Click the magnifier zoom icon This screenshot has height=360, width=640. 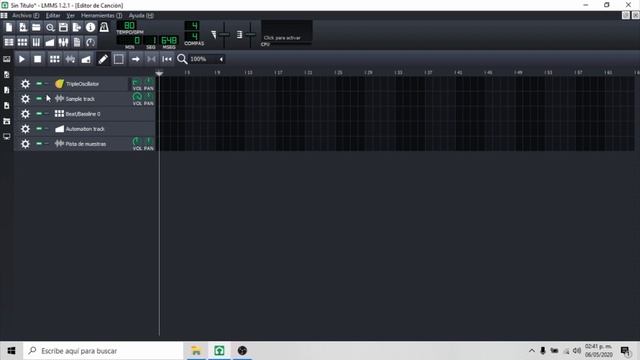click(182, 59)
